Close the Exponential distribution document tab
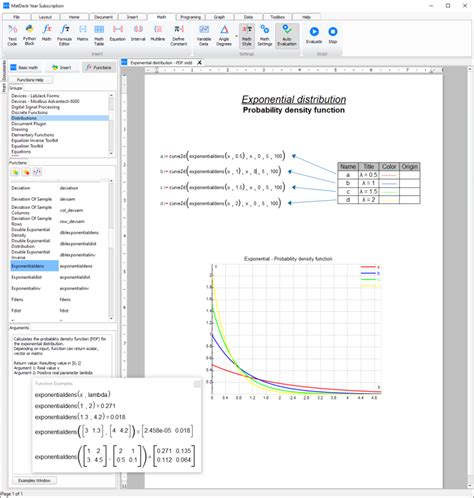 (199, 62)
